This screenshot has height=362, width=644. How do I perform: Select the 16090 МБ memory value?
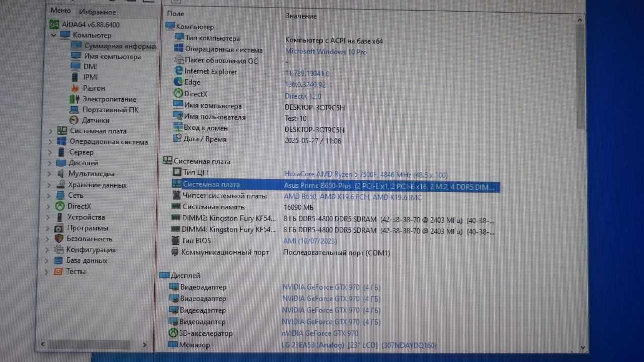(299, 208)
